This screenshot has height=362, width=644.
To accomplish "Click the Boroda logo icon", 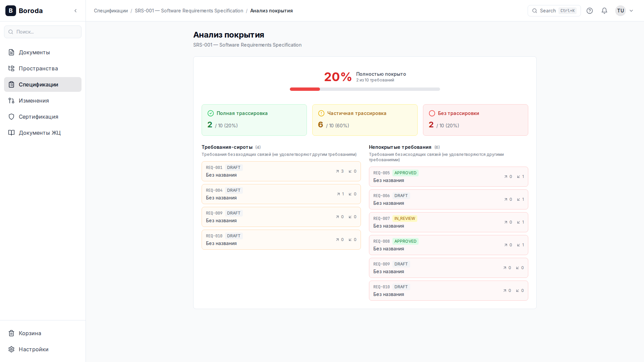I will (x=11, y=11).
